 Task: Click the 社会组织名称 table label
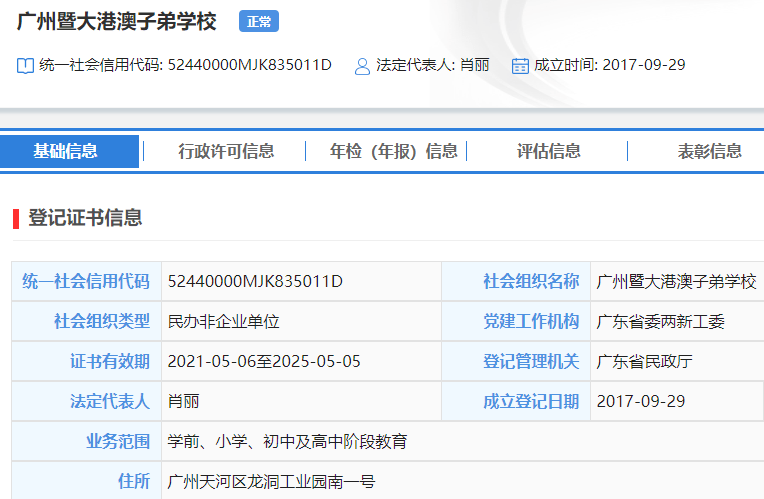tap(531, 281)
